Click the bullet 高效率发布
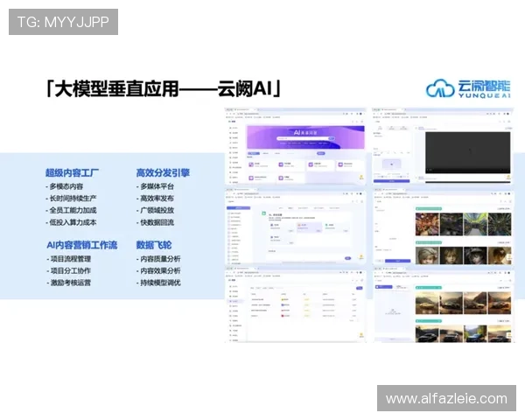The width and height of the screenshot is (525, 420). (x=155, y=199)
